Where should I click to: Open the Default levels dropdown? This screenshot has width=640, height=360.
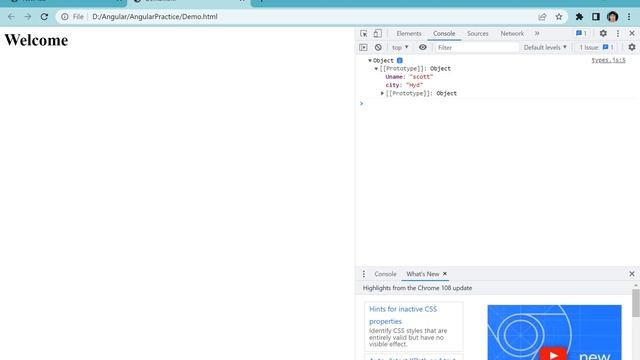pyautogui.click(x=545, y=47)
